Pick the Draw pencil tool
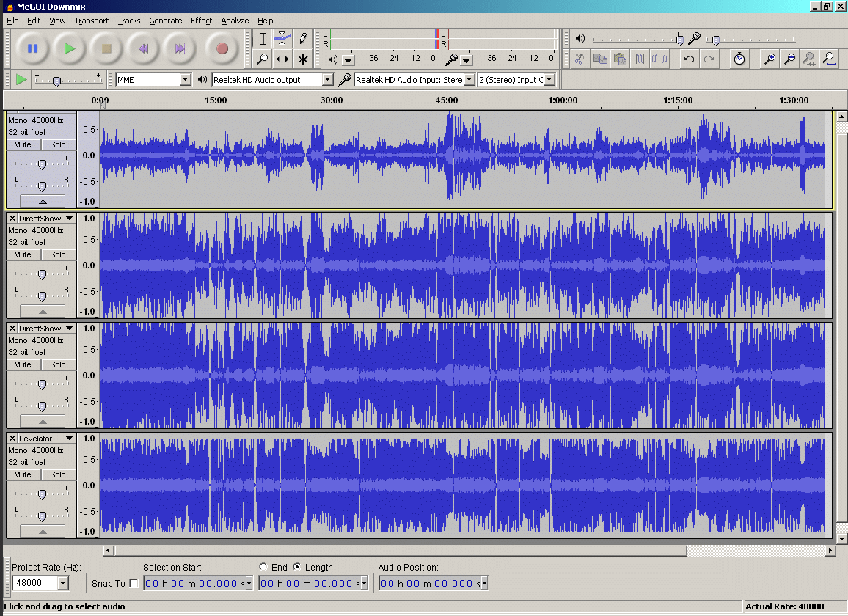Viewport: 848px width, 616px height. point(302,38)
